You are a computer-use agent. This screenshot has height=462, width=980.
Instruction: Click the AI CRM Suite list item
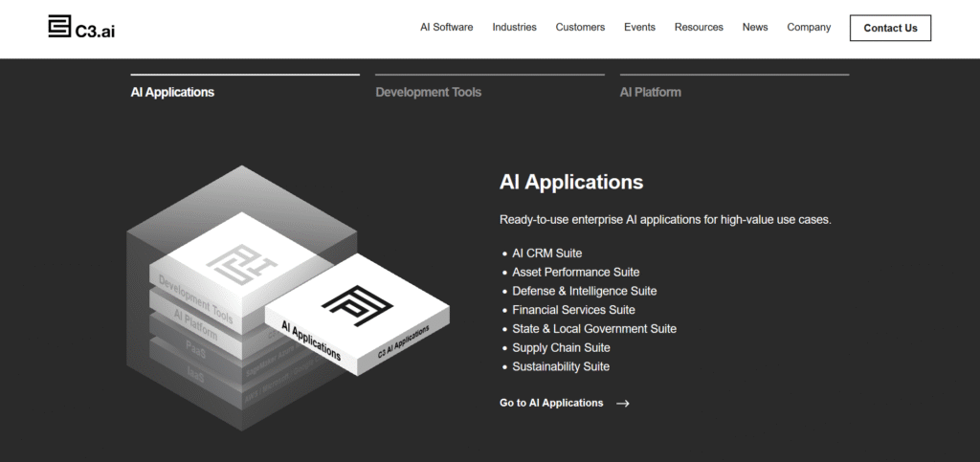[x=546, y=253]
